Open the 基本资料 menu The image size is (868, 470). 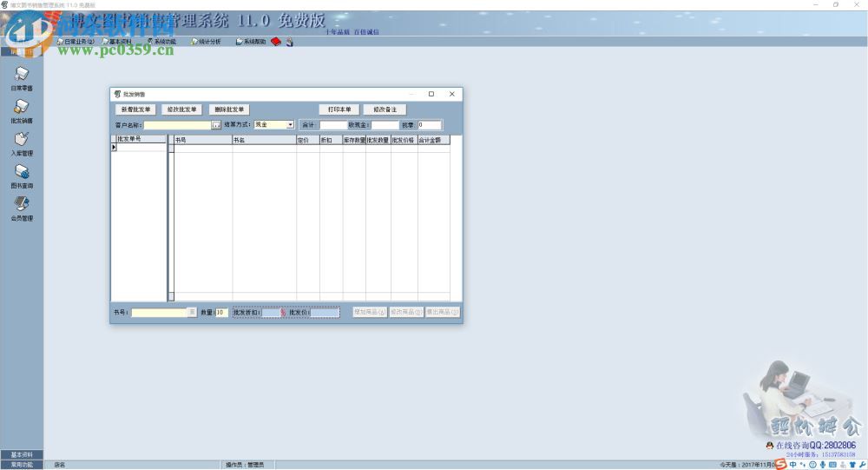click(x=117, y=42)
